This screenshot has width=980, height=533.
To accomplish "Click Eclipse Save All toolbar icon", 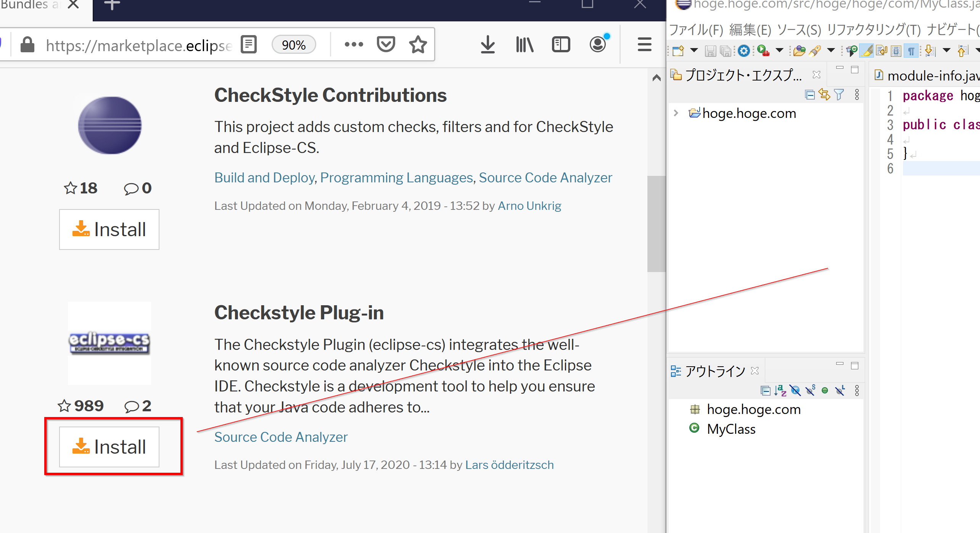I will (x=725, y=51).
